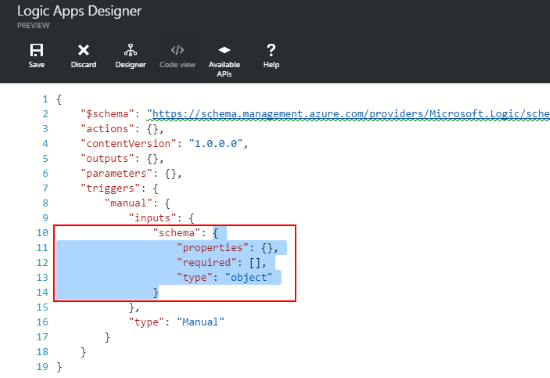The height and width of the screenshot is (378, 550).
Task: Click the "manual" key on line 8
Action: point(128,203)
